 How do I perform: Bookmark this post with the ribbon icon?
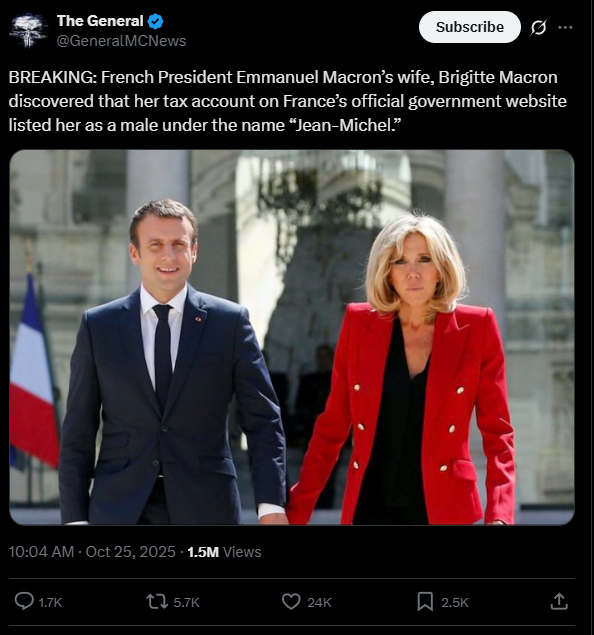pyautogui.click(x=425, y=602)
